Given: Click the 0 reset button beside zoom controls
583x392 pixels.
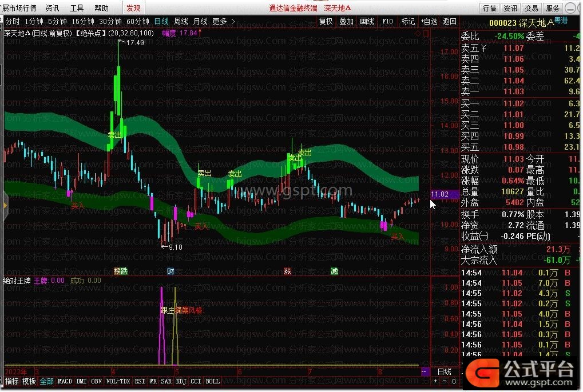Looking at the screenshot, I should point(454,381).
